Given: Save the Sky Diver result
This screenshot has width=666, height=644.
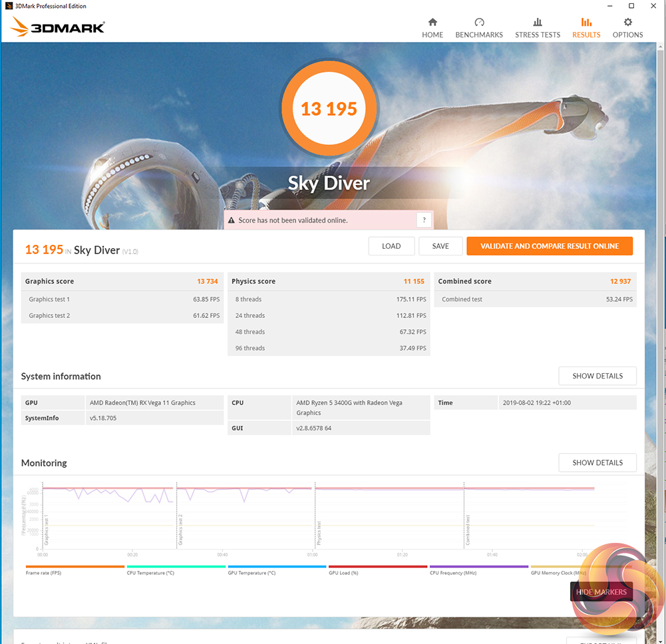Looking at the screenshot, I should 440,246.
